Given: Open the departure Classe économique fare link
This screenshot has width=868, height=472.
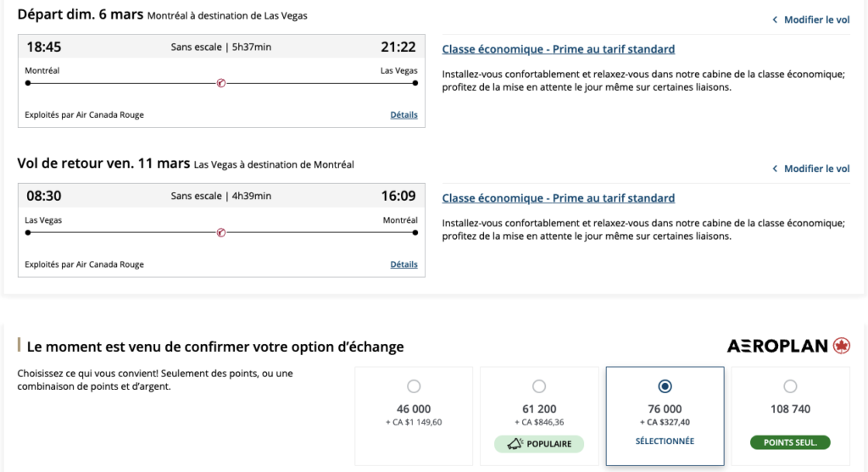Looking at the screenshot, I should [x=559, y=49].
